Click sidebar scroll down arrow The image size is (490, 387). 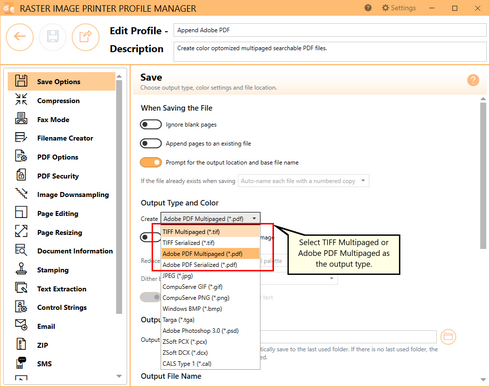(x=119, y=376)
